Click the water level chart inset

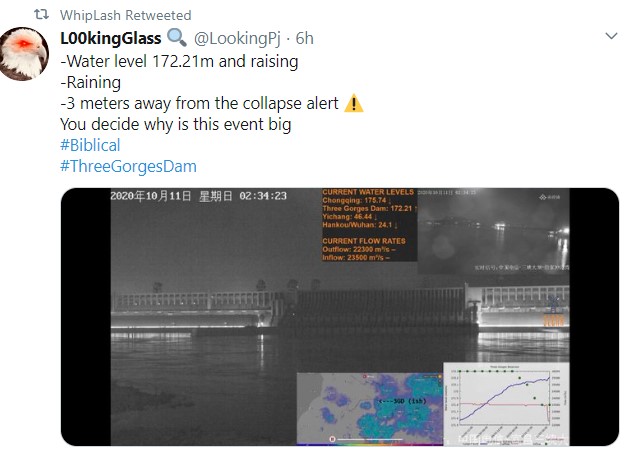[506, 404]
